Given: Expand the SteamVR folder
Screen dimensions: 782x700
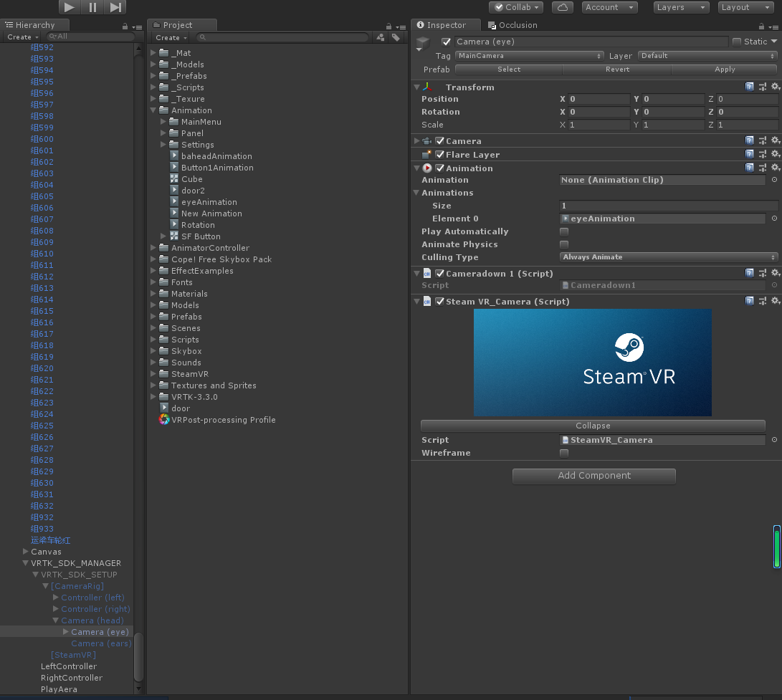Looking at the screenshot, I should click(153, 374).
